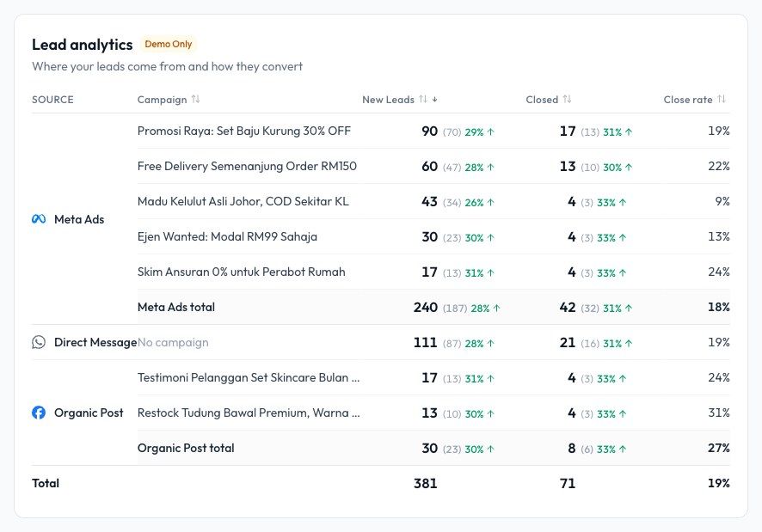
Task: Sort by Campaign column arrows icon
Action: [195, 99]
